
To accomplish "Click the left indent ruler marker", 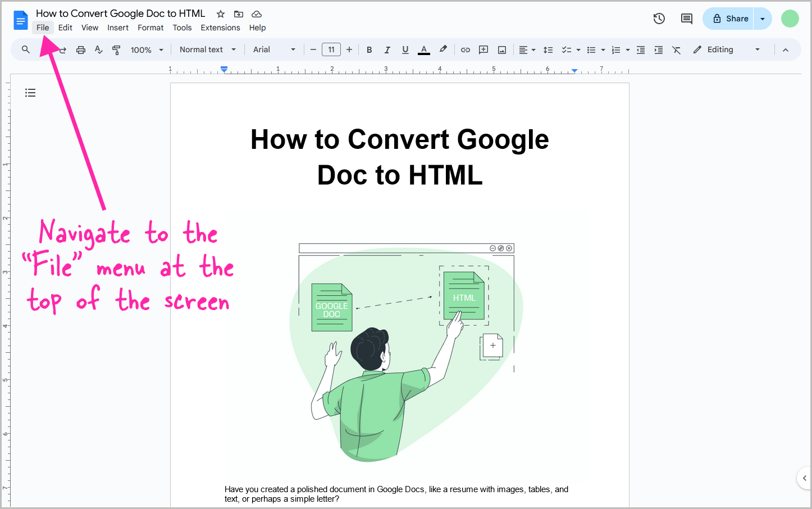I will pos(224,70).
